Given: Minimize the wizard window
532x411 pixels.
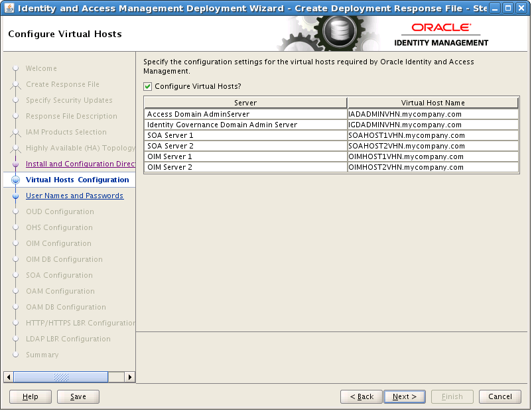Looking at the screenshot, I should (495, 8).
